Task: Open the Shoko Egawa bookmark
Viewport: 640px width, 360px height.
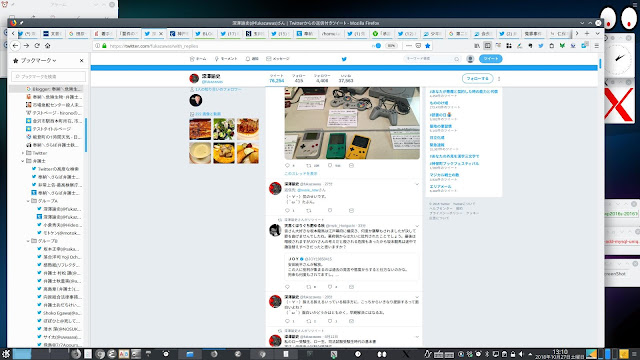Action: tap(59, 313)
